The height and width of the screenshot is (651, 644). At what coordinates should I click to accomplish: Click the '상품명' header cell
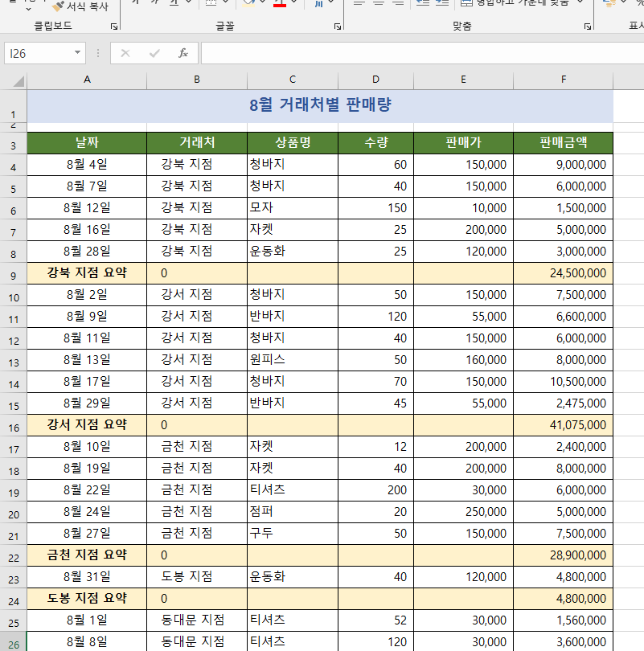(293, 143)
